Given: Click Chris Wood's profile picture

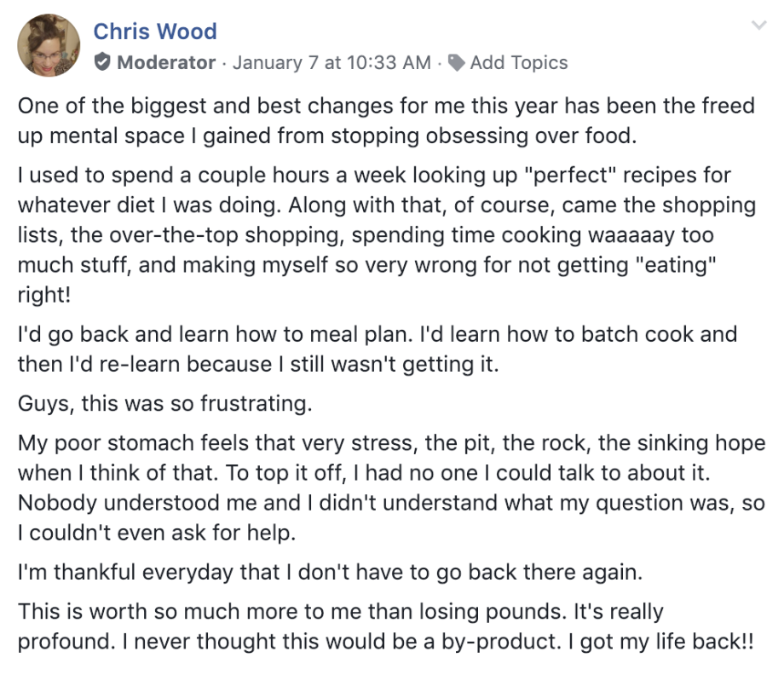Looking at the screenshot, I should [49, 45].
